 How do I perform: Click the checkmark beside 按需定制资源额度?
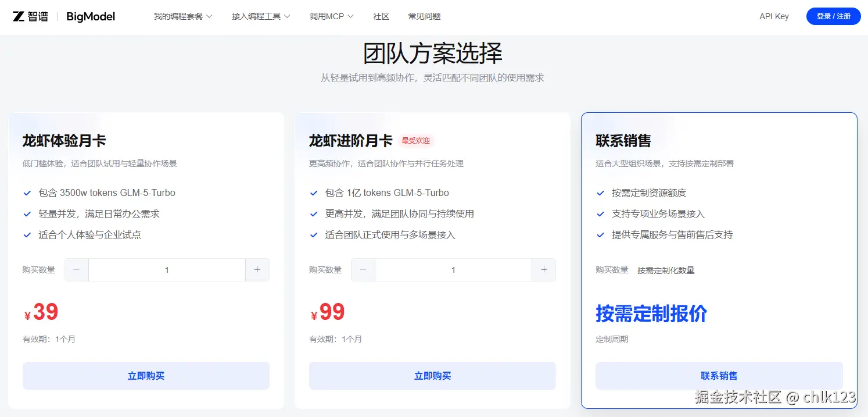coord(600,193)
